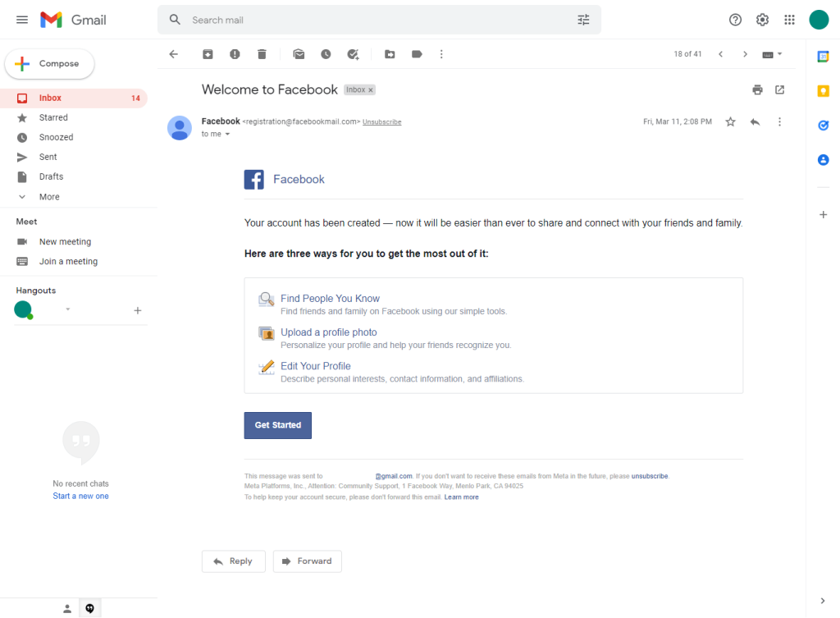This screenshot has width=840, height=618.
Task: Expand recipient details arrow next to 'to me'
Action: [x=228, y=134]
